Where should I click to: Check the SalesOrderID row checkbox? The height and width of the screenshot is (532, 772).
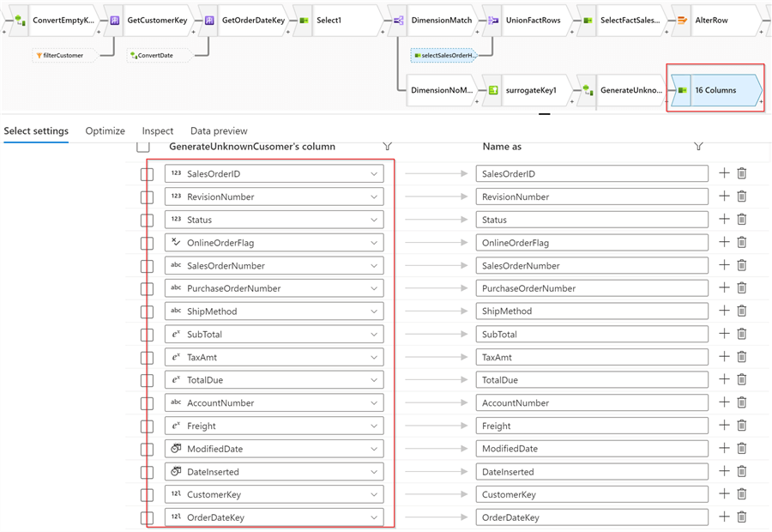pyautogui.click(x=147, y=174)
